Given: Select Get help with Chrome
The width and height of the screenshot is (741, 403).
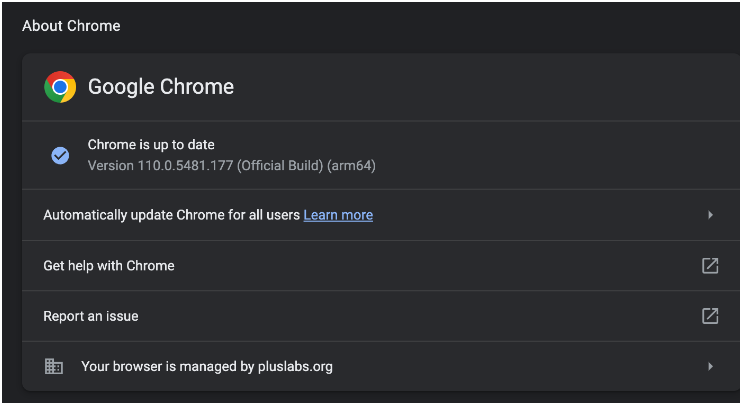Looking at the screenshot, I should tap(109, 266).
